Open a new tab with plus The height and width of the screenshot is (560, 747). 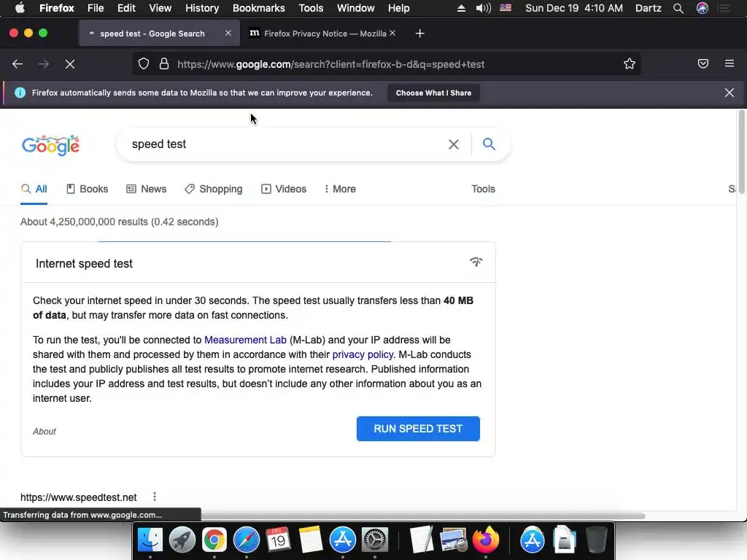click(x=419, y=34)
